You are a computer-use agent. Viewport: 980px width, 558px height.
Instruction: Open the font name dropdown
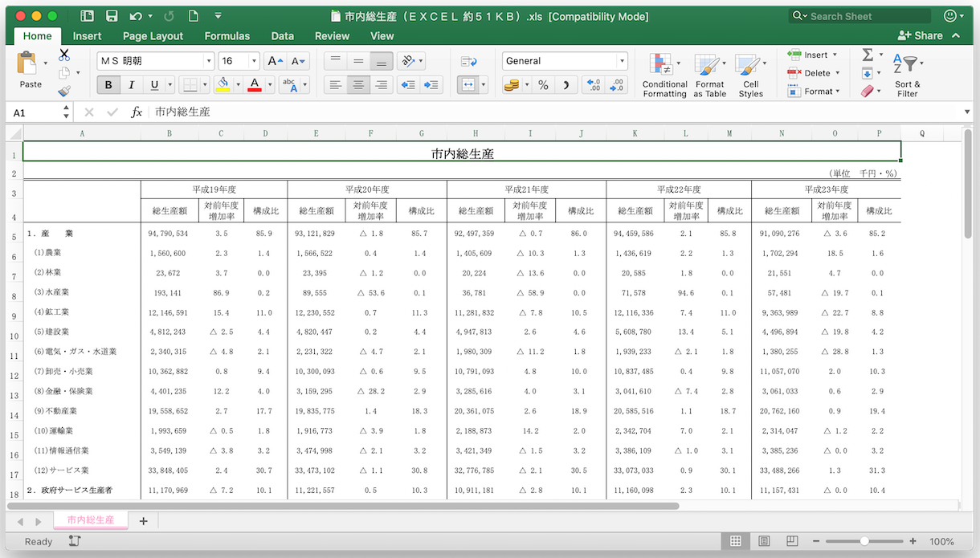(209, 61)
